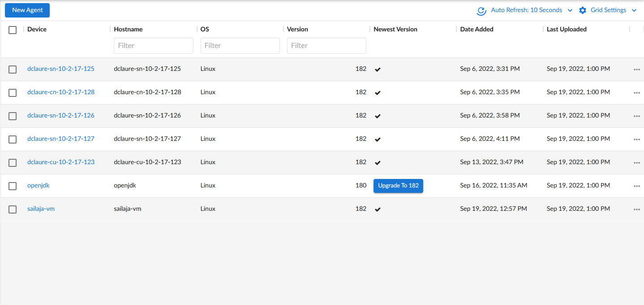Toggle the select-all checkbox in header
The width and height of the screenshot is (644, 305).
point(13,30)
